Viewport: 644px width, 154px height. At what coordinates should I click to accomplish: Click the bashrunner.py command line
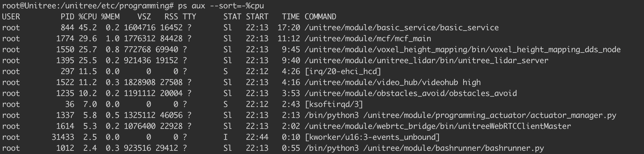coord(424,148)
